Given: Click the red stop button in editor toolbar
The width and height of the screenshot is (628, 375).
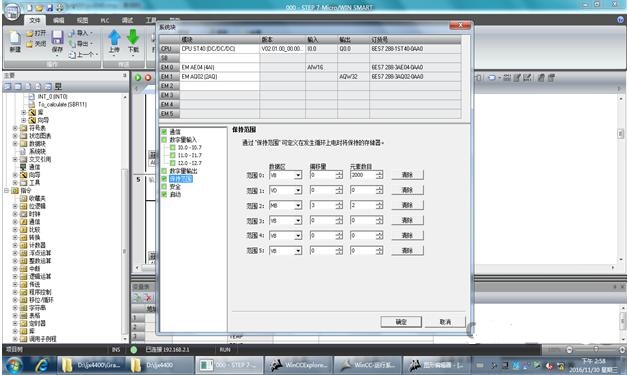Looking at the screenshot, I should 148,78.
